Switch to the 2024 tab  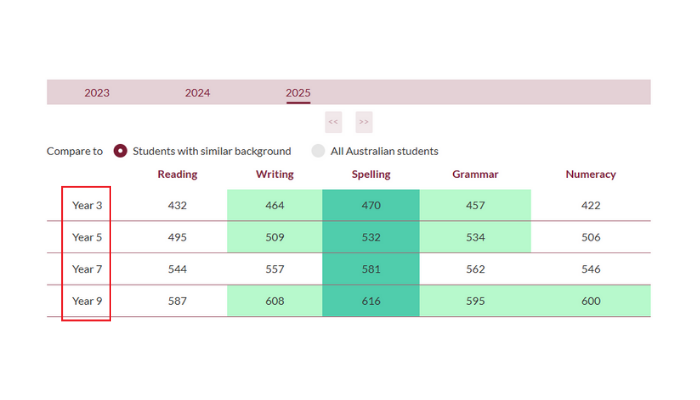(x=197, y=93)
